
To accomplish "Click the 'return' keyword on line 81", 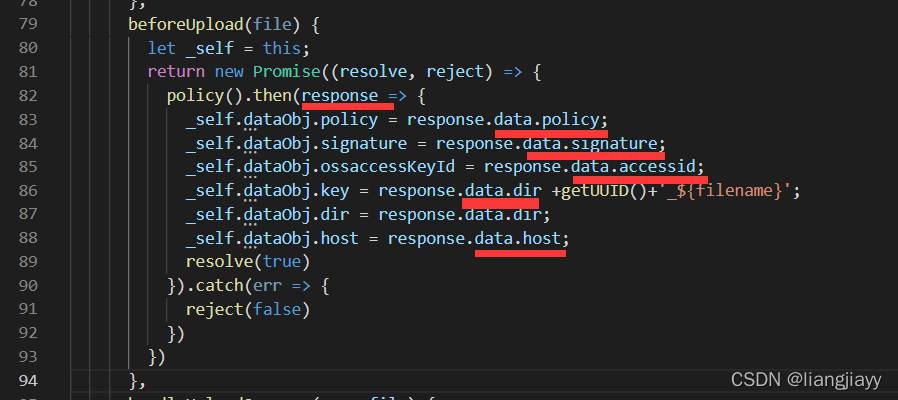I will point(176,72).
